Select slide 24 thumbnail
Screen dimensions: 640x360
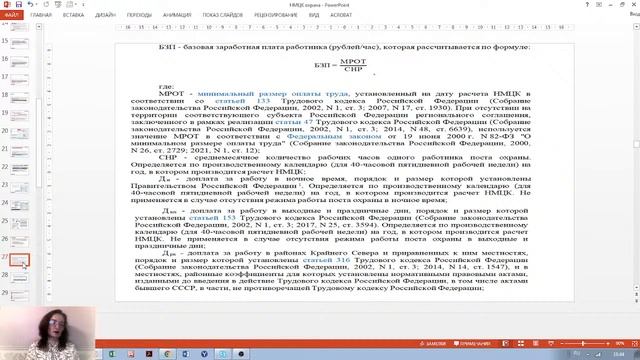click(19, 205)
